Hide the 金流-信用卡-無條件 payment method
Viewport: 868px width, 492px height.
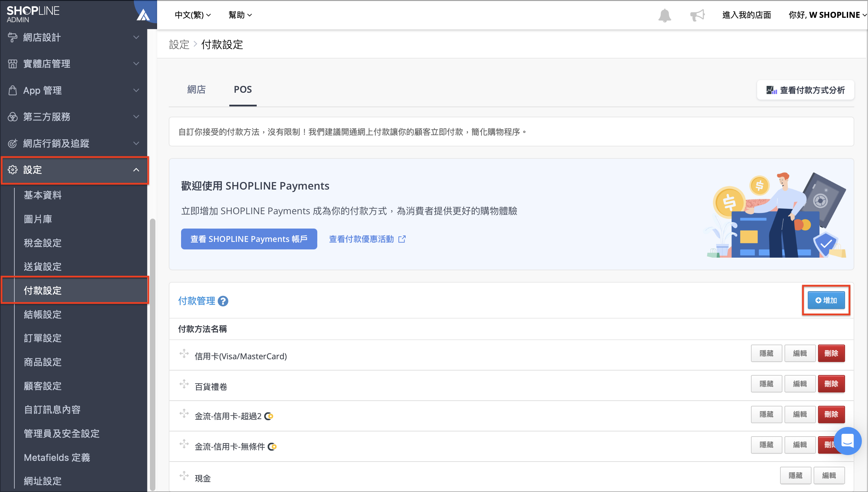766,444
